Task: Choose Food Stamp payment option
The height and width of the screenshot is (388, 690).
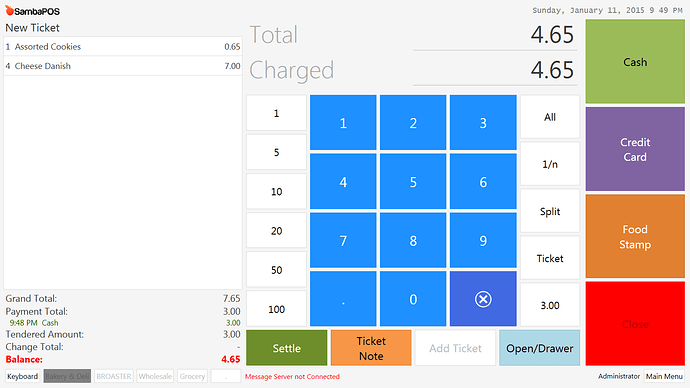Action: [635, 237]
